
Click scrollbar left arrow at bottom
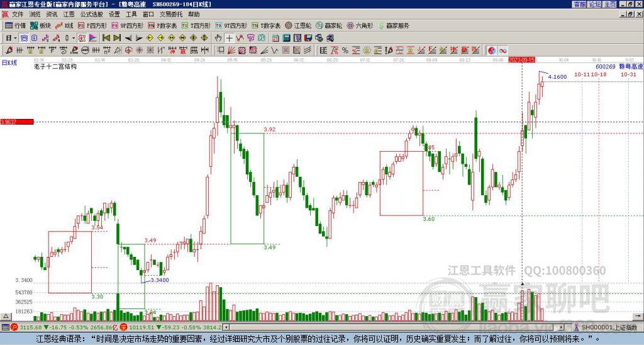tap(225, 328)
